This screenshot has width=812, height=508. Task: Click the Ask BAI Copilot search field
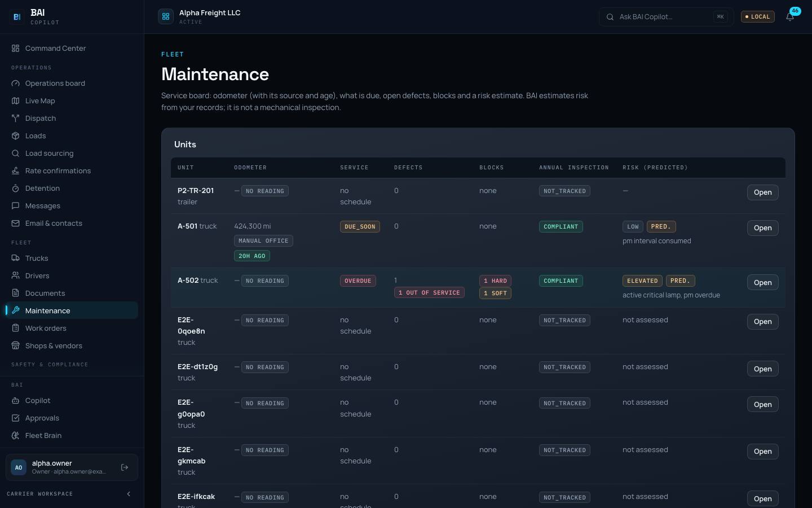click(666, 17)
